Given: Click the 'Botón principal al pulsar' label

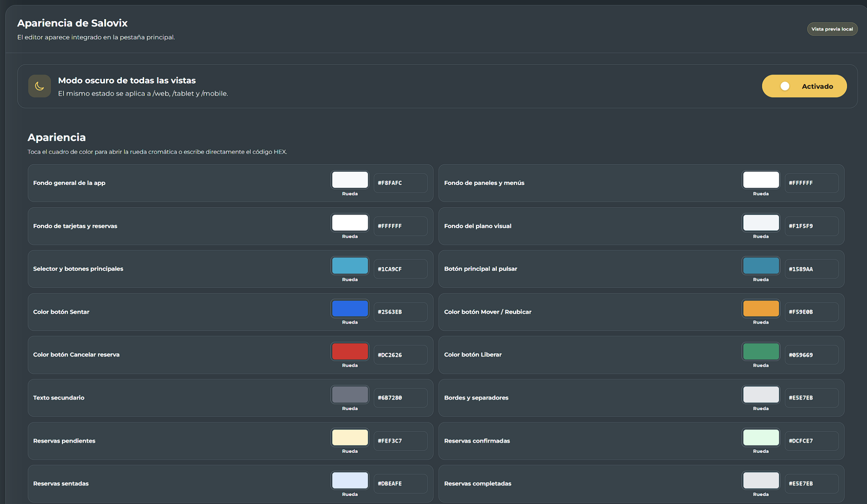Looking at the screenshot, I should pos(481,269).
